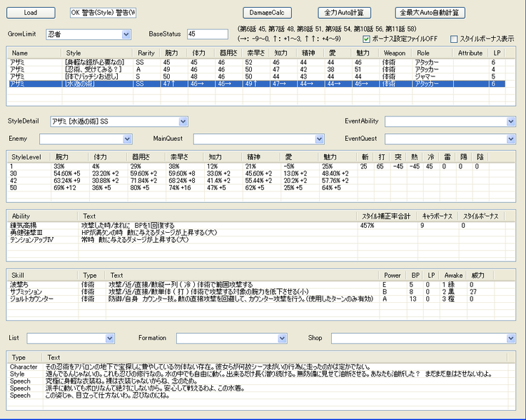Click the BaseStatus input field
526x420 pixels.
[208, 34]
